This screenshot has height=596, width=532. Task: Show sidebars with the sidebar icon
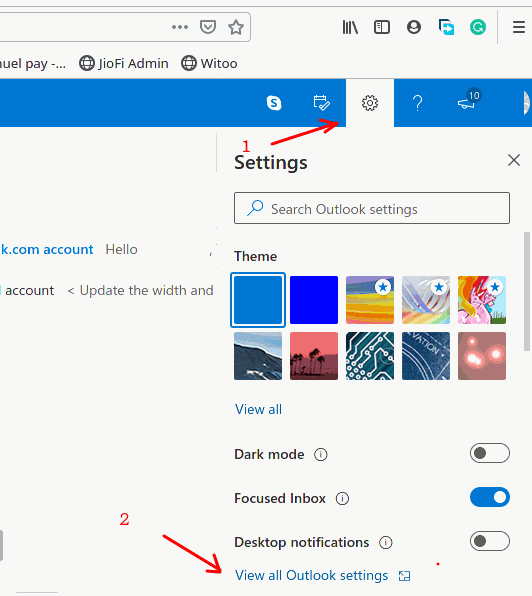coord(382,27)
